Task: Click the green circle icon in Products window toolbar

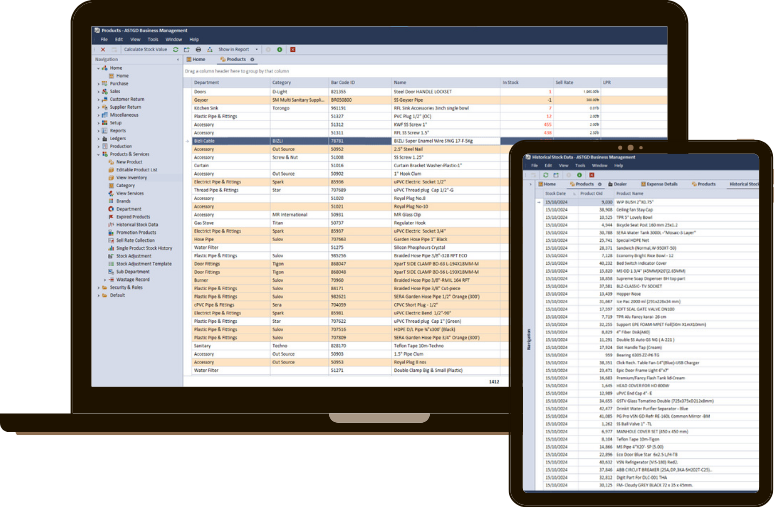Action: tap(280, 49)
